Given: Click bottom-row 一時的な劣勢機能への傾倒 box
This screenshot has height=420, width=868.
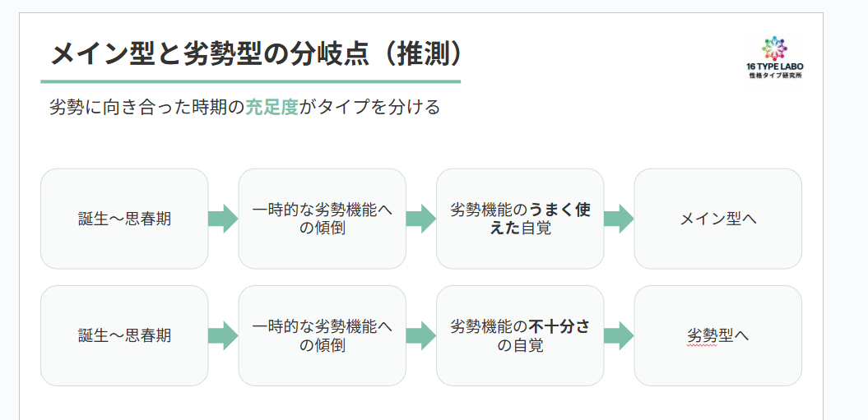Looking at the screenshot, I should (x=322, y=335).
